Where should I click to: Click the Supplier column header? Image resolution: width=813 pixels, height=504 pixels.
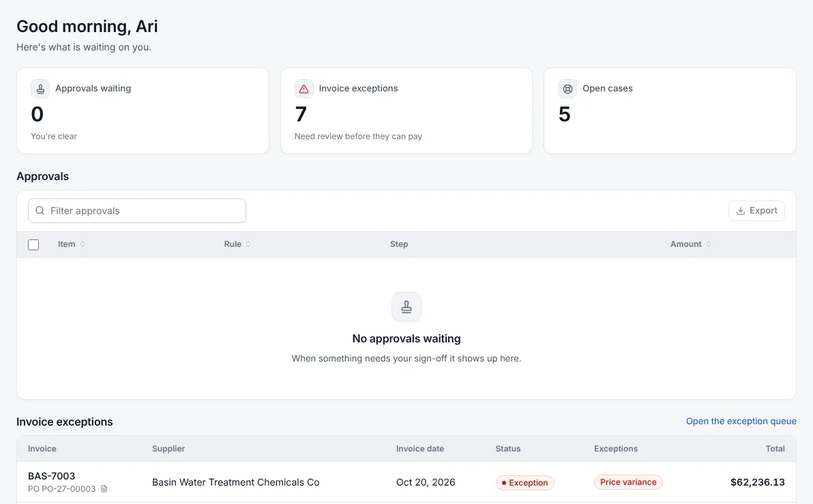point(168,449)
